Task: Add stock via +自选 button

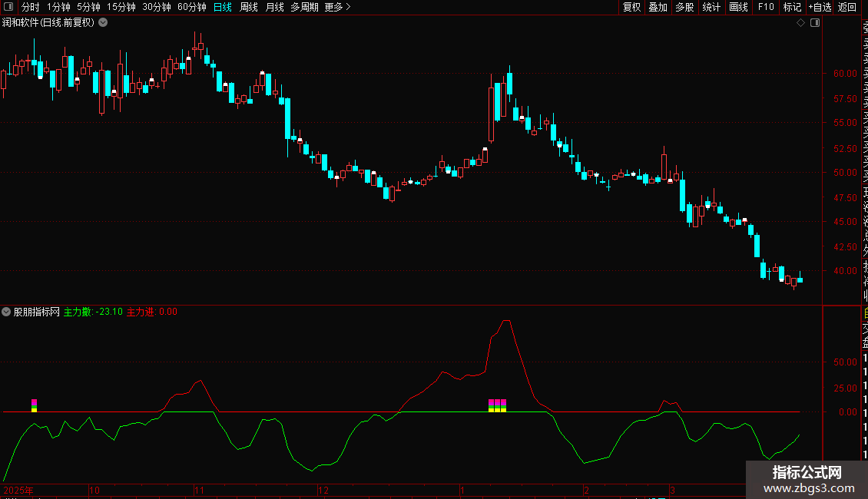Action: 820,7
